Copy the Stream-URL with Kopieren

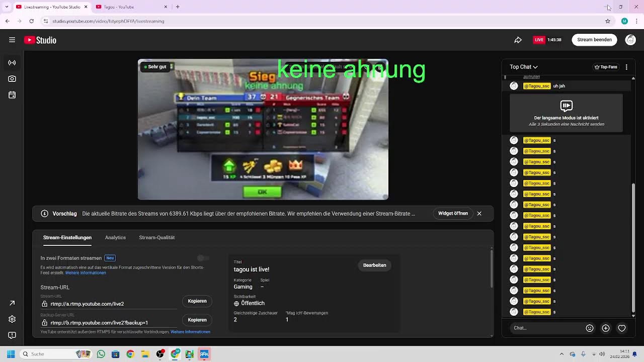click(197, 301)
